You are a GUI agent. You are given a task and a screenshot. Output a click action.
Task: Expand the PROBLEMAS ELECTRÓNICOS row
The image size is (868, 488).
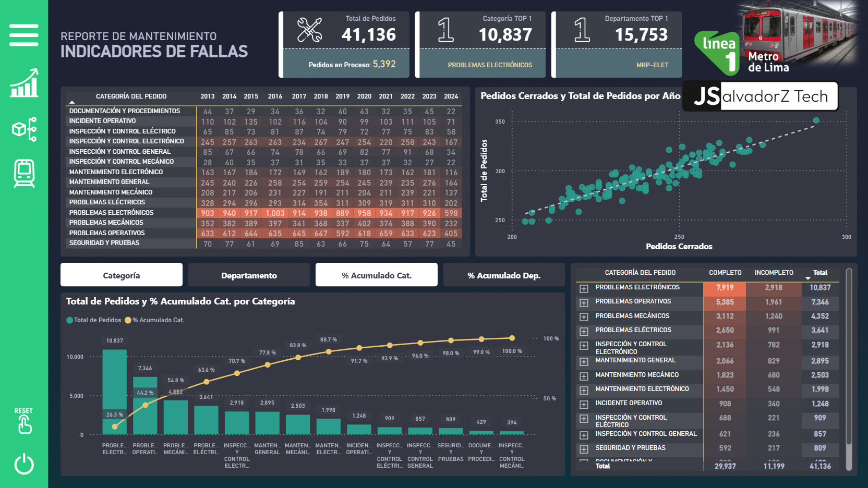tap(584, 288)
